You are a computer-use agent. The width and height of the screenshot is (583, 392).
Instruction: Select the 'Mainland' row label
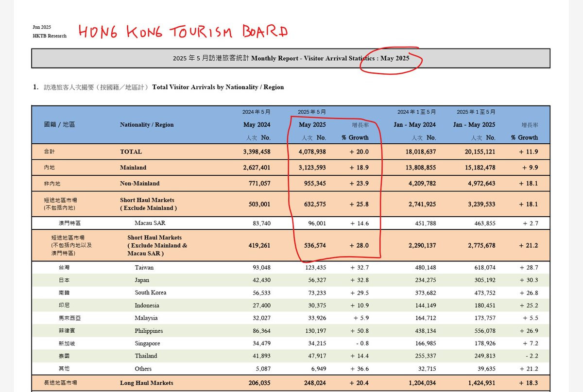pyautogui.click(x=133, y=168)
